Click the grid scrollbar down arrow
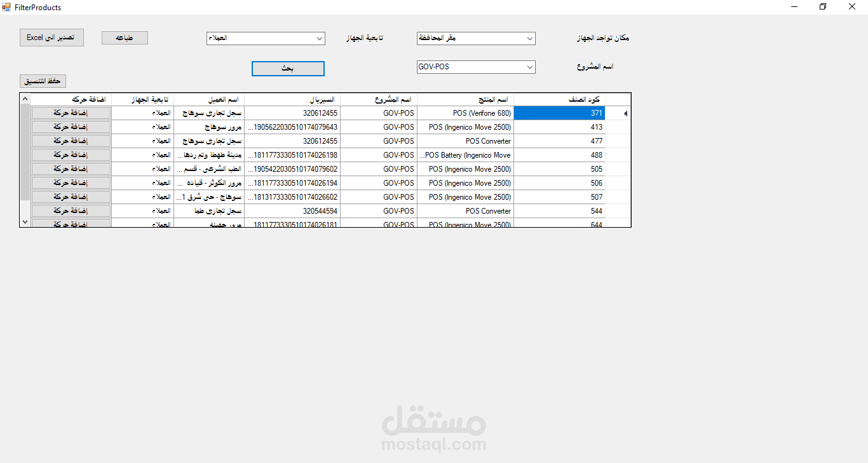 click(x=25, y=222)
